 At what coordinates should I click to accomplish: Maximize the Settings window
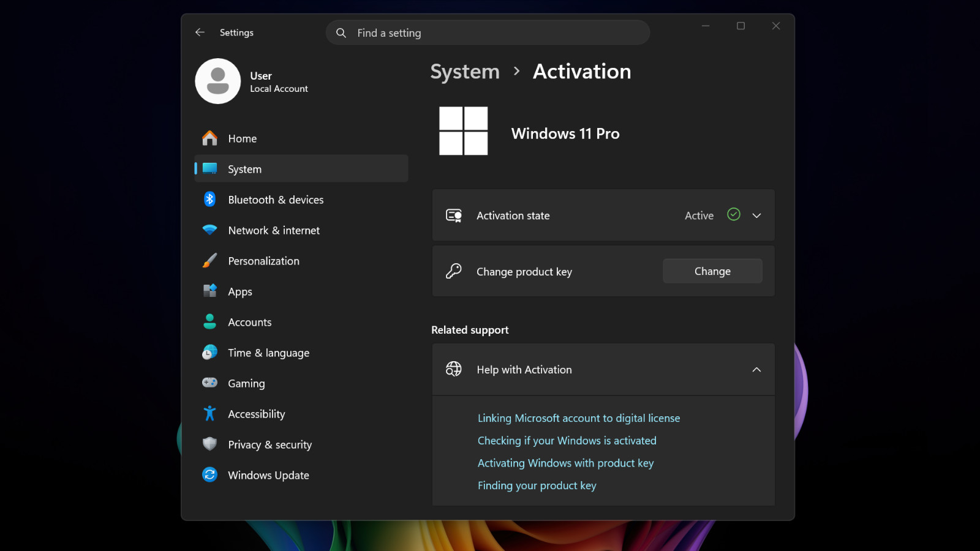click(741, 26)
